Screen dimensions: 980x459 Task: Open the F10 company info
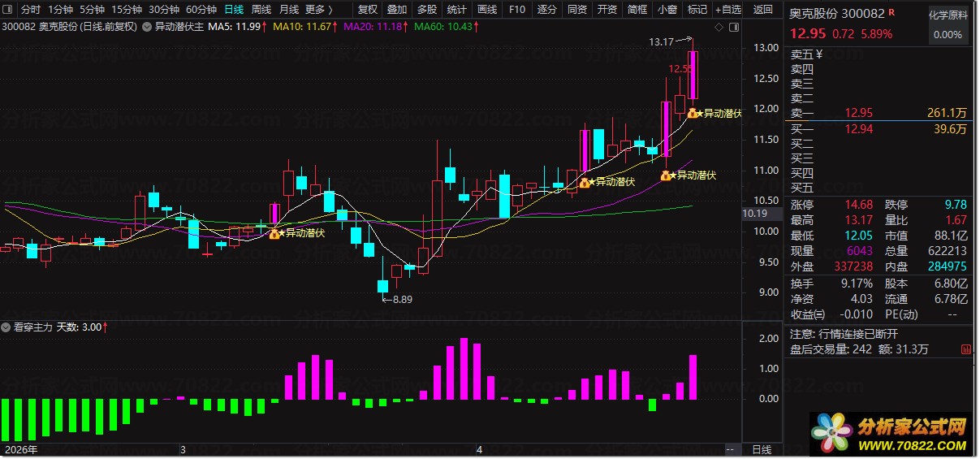click(516, 10)
